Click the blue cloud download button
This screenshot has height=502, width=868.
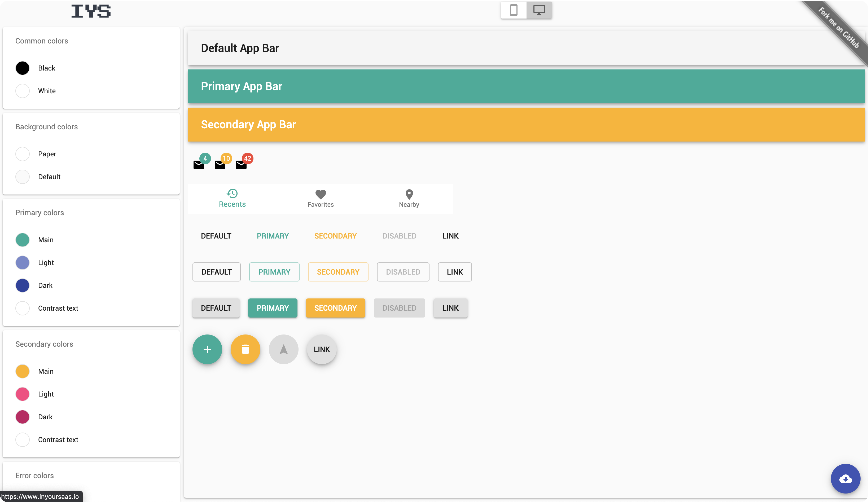[x=845, y=479]
